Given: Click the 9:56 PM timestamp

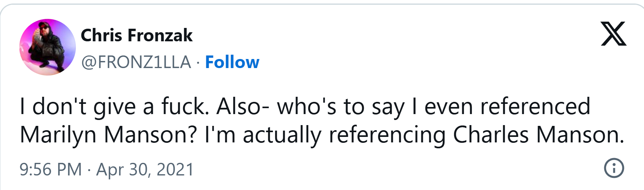Looking at the screenshot, I should click(50, 170).
